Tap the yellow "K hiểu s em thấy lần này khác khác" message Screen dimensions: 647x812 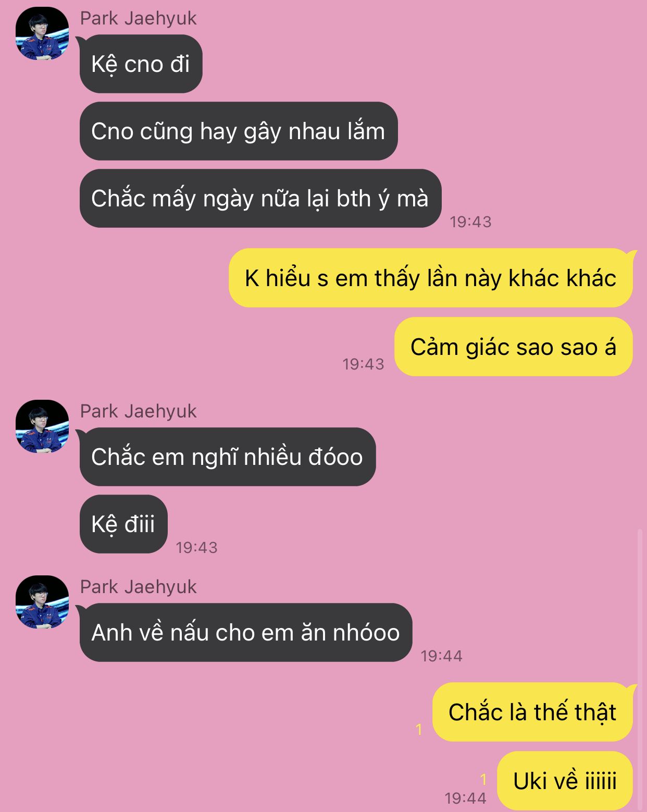click(x=431, y=278)
